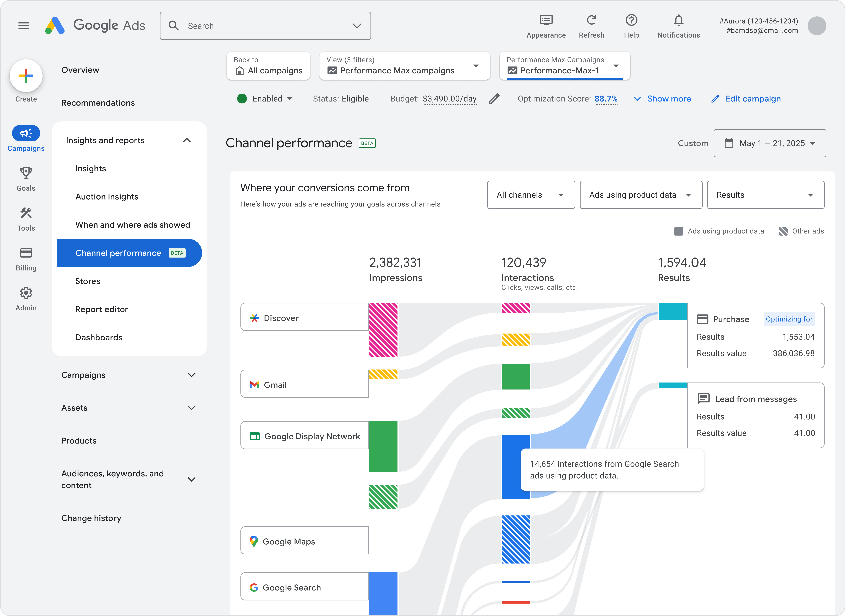Open the Notifications bell
845x616 pixels.
pyautogui.click(x=678, y=20)
